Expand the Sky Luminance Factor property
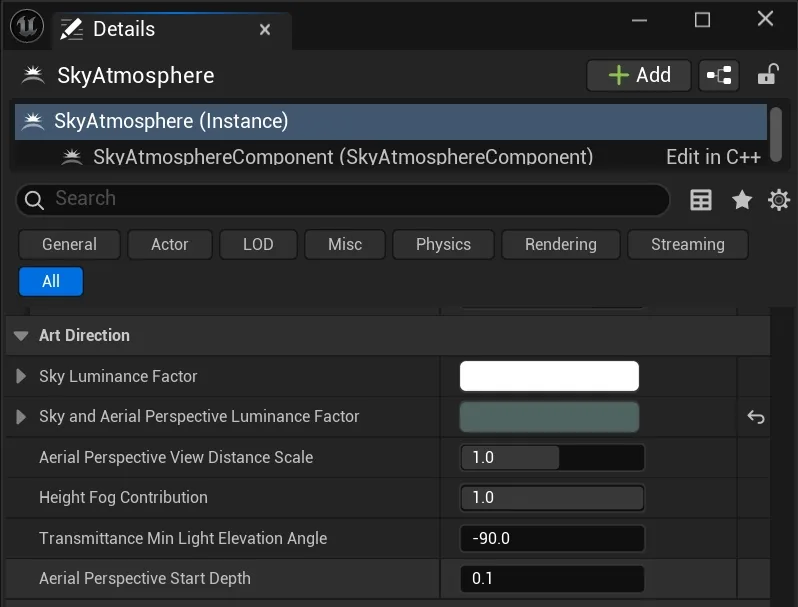 tap(21, 376)
